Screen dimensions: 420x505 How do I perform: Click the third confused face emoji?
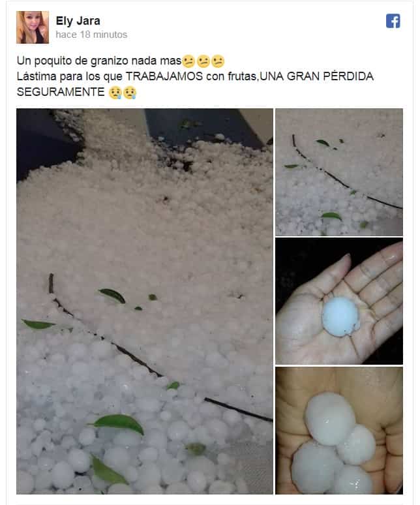pos(218,61)
